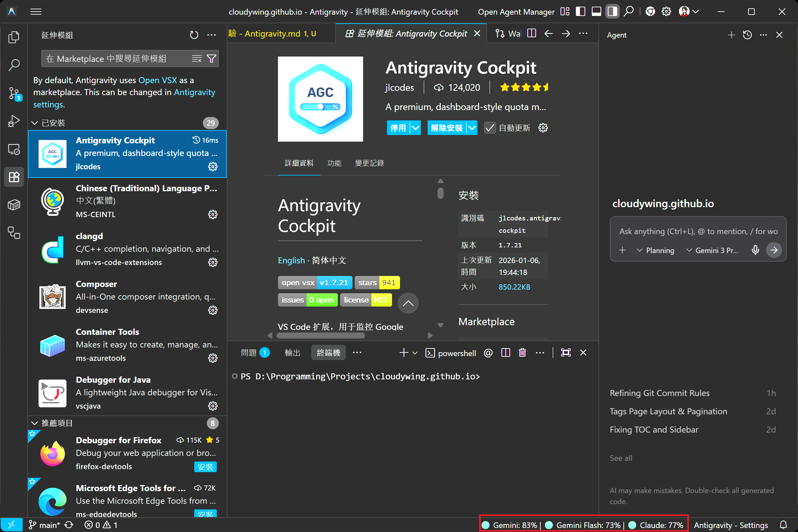Screen dimensions: 798x532
Task: Open Agent conversation history icon
Action: point(747,35)
